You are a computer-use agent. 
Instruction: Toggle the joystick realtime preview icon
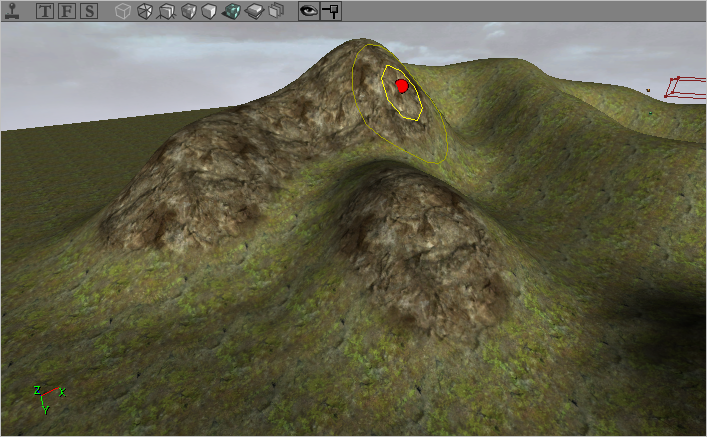point(12,11)
